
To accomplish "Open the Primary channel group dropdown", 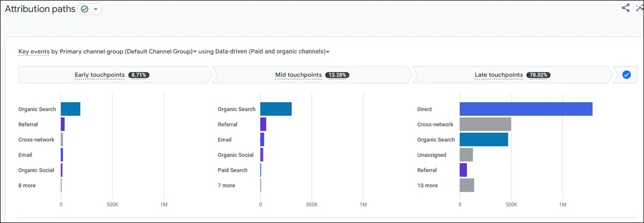I will (x=195, y=52).
